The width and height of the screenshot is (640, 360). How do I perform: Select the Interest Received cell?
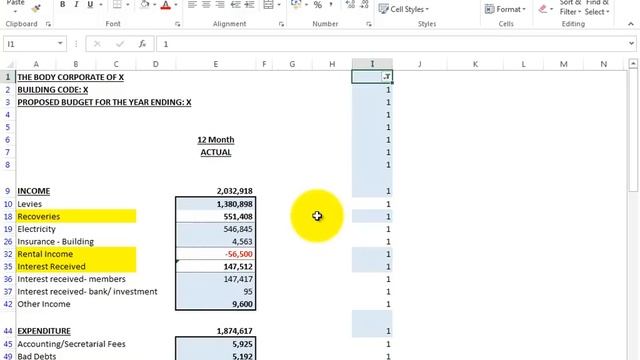coord(76,267)
